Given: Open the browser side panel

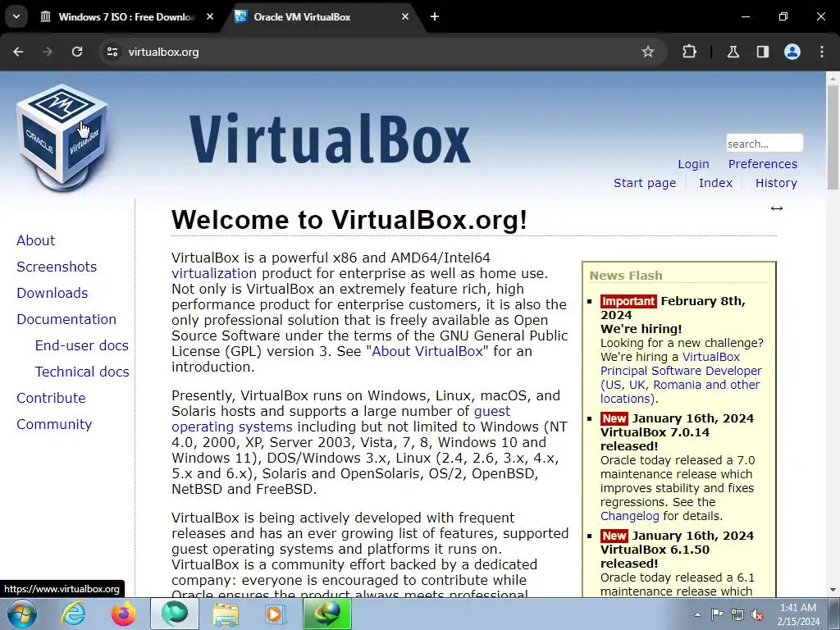Looking at the screenshot, I should click(763, 52).
